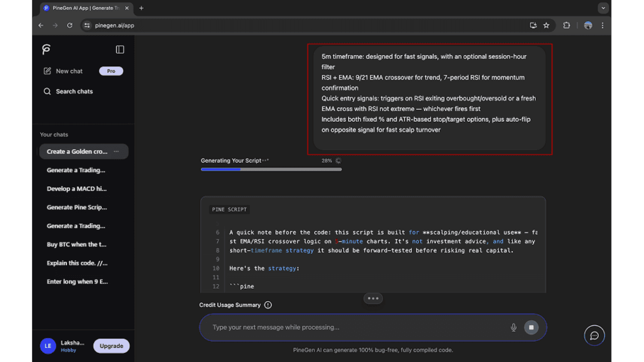Stop the script generation
The width and height of the screenshot is (644, 362).
click(x=531, y=327)
